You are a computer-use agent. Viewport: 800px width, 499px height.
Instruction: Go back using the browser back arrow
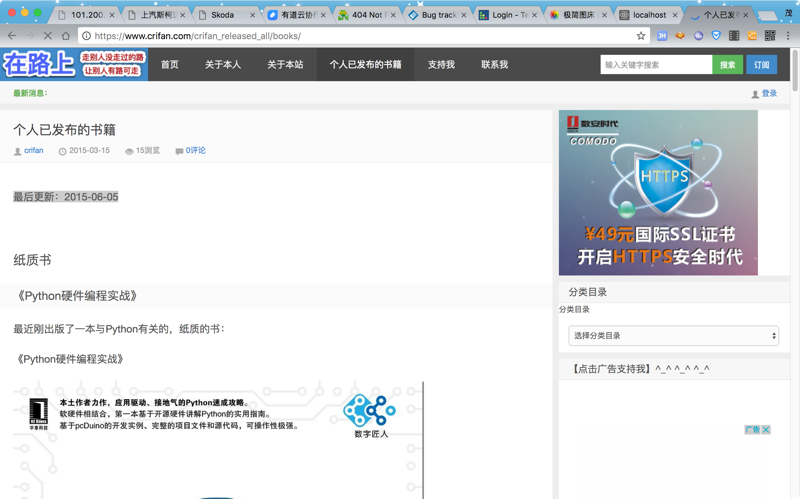[12, 36]
